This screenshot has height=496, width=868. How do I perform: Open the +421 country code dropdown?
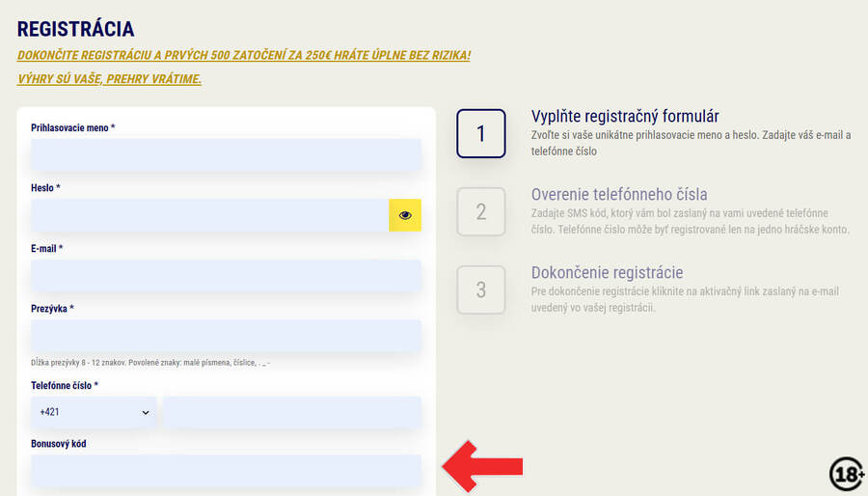pos(94,412)
